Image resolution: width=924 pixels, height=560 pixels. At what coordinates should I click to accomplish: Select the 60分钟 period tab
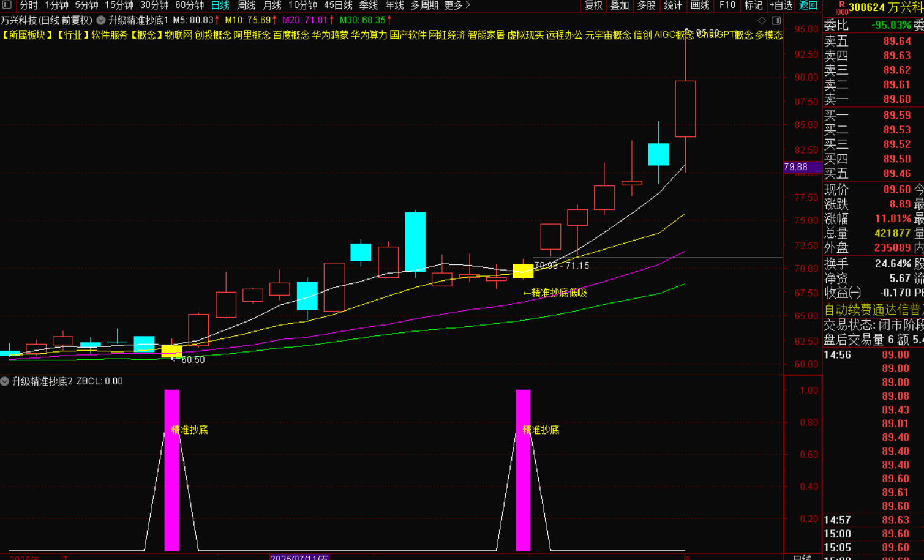coord(189,6)
